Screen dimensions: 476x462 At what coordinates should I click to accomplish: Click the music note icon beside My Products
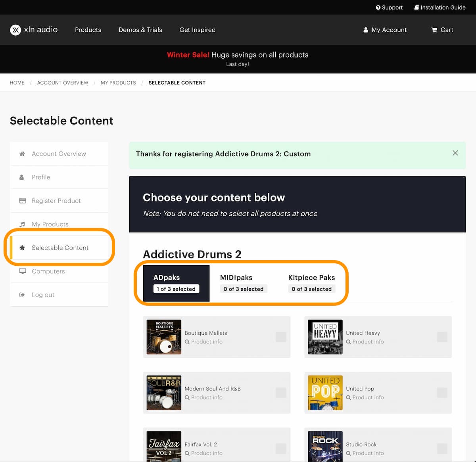pyautogui.click(x=22, y=224)
